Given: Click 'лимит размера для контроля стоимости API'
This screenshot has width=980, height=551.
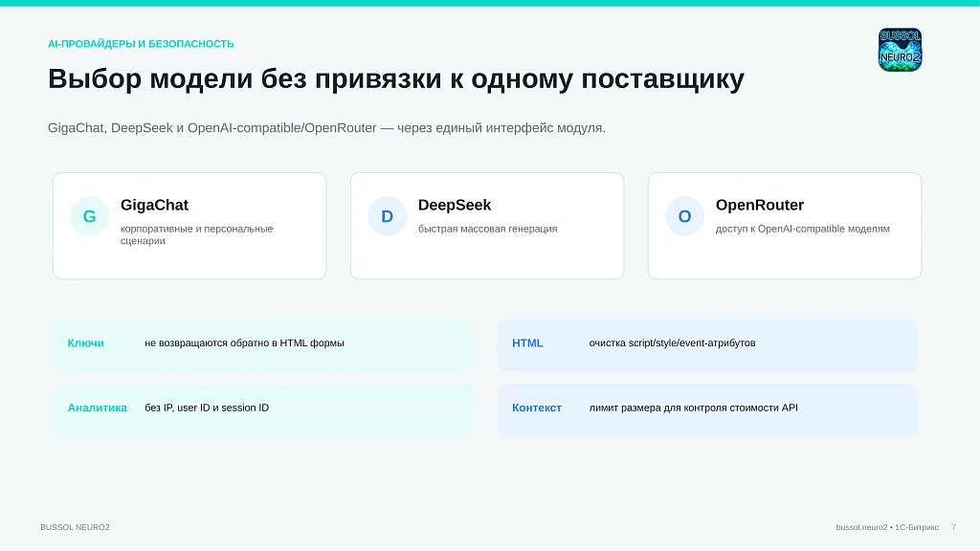Looking at the screenshot, I should (x=694, y=408).
